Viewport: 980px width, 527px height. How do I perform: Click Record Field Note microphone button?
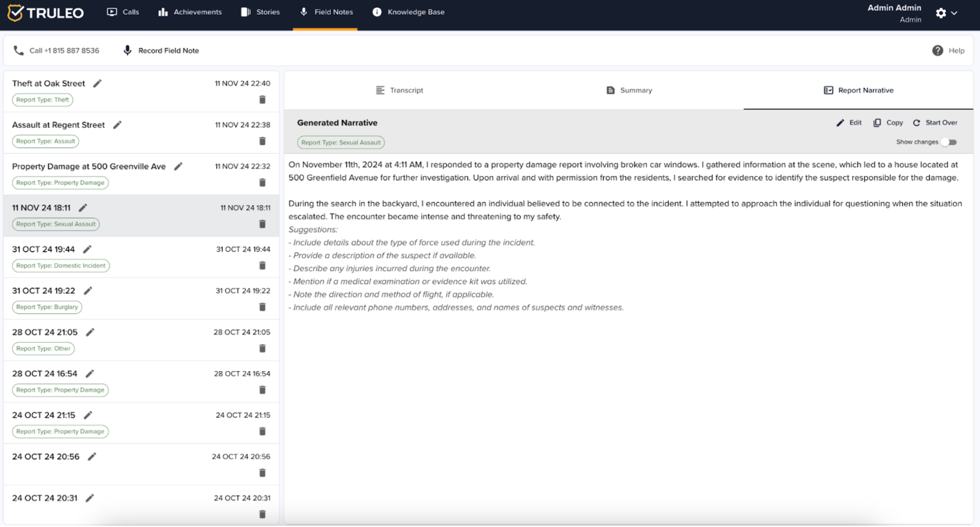tap(161, 50)
